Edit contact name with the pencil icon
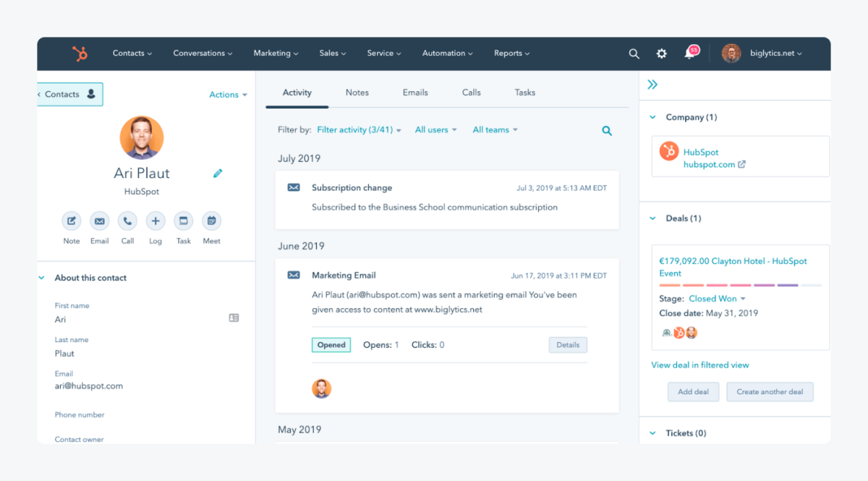This screenshot has width=868, height=481. 218,173
